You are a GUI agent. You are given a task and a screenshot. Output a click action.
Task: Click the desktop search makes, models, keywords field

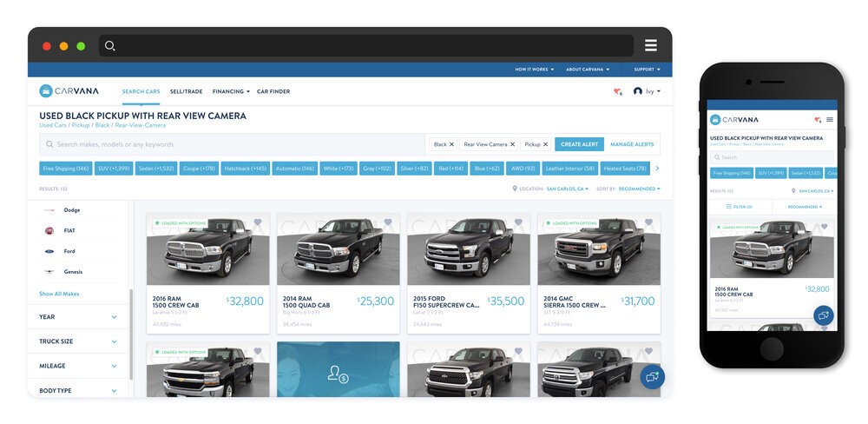pyautogui.click(x=233, y=144)
